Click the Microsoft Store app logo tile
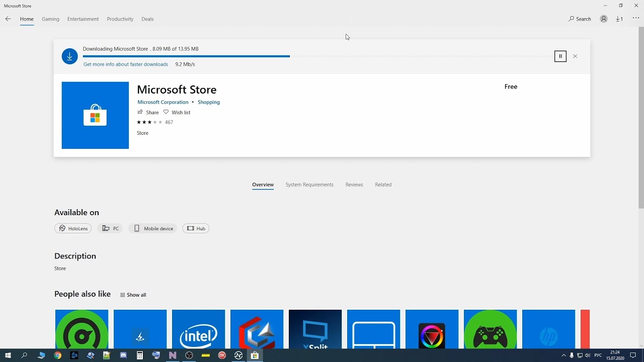Viewport: 644px width, 362px height. tap(95, 115)
